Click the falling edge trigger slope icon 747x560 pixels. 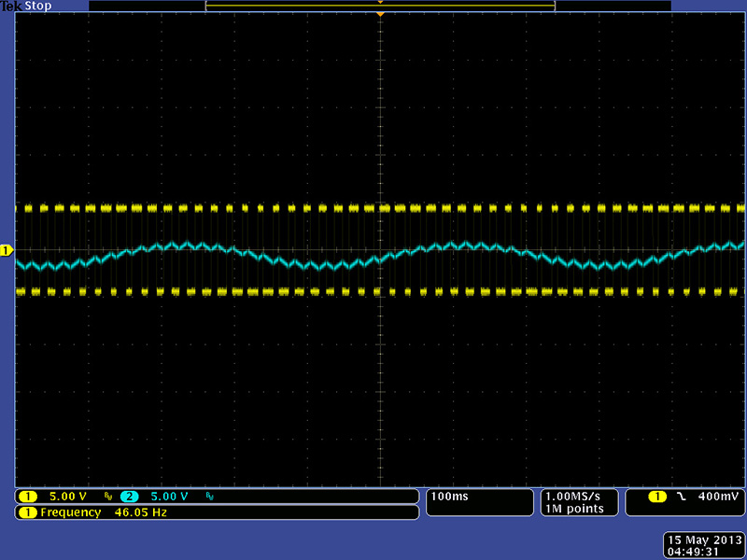684,497
